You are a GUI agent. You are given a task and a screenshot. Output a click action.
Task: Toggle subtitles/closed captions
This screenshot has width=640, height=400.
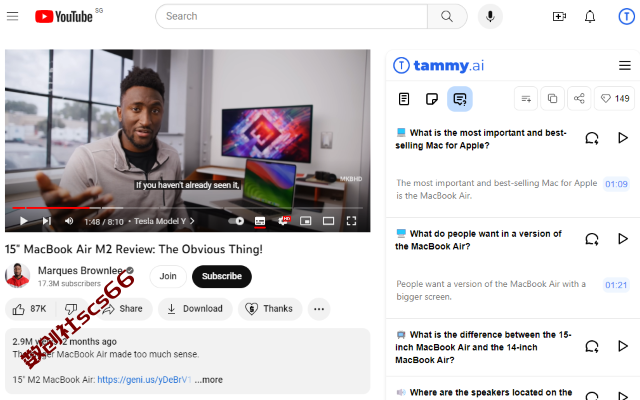click(260, 221)
